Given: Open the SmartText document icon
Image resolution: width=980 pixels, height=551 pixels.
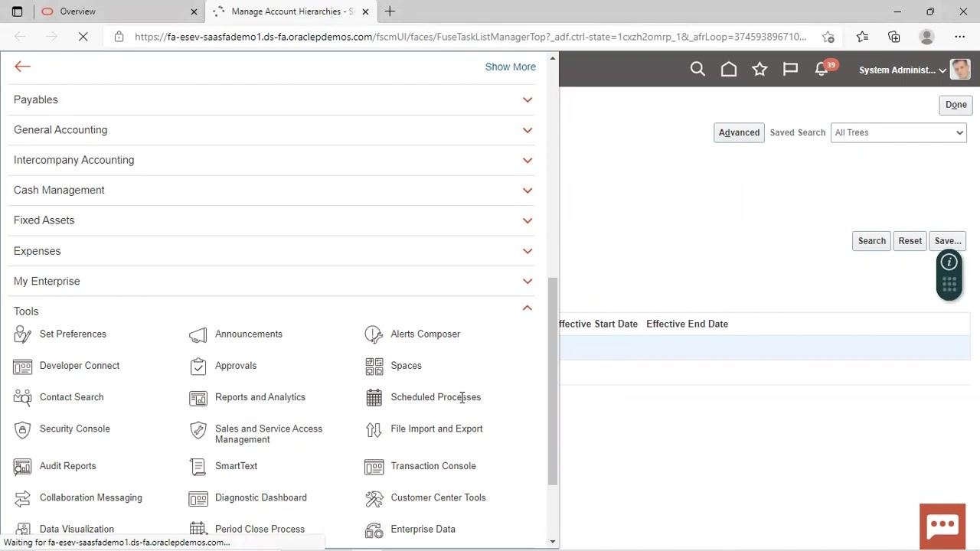Looking at the screenshot, I should (x=198, y=466).
